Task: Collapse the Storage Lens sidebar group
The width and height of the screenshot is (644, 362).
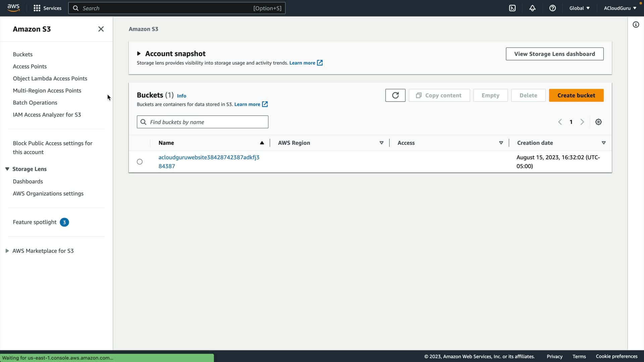Action: (x=7, y=169)
